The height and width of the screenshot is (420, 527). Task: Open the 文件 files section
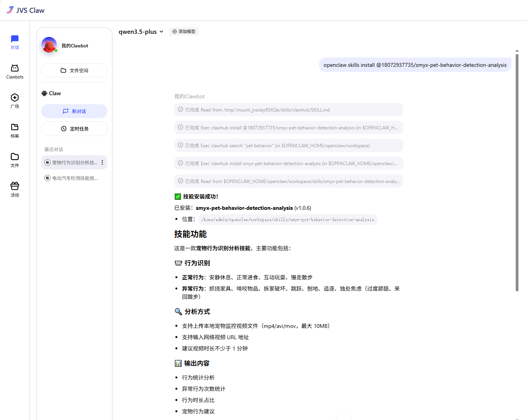15,160
